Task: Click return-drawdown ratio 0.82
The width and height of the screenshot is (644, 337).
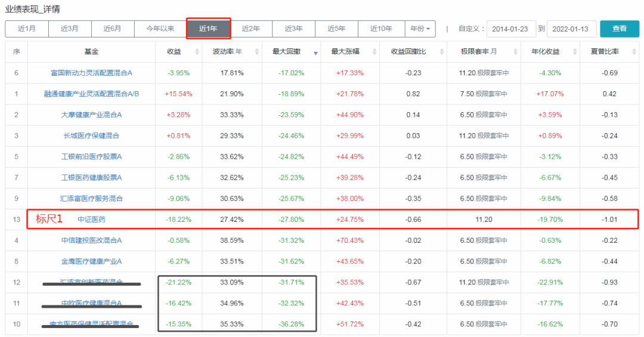Action: point(413,94)
